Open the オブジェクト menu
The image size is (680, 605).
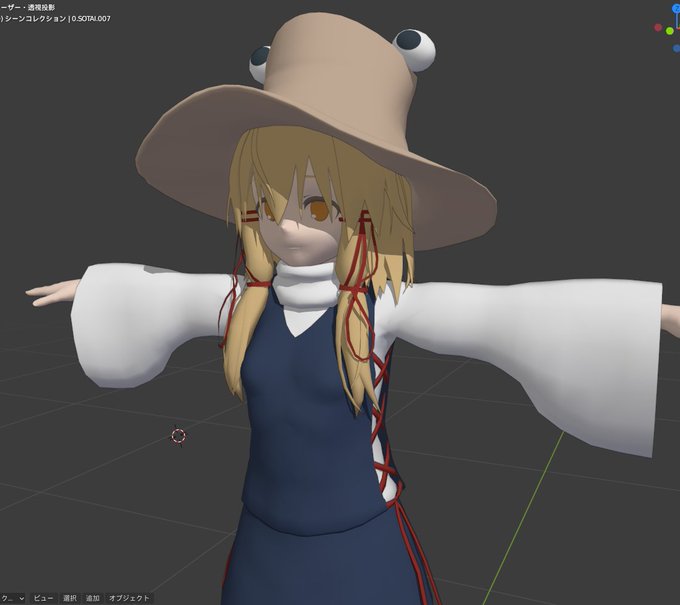(129, 598)
